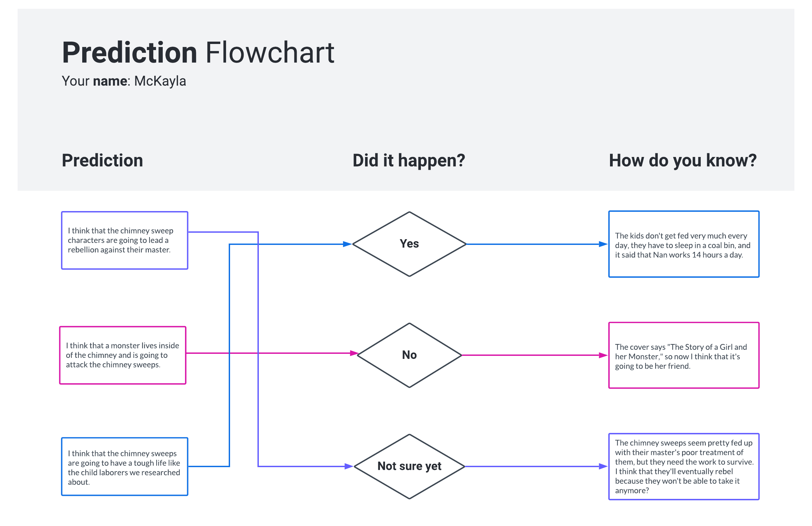Image resolution: width=812 pixels, height=526 pixels.
Task: Click the monster lives inside chimney prediction box
Action: (x=123, y=355)
